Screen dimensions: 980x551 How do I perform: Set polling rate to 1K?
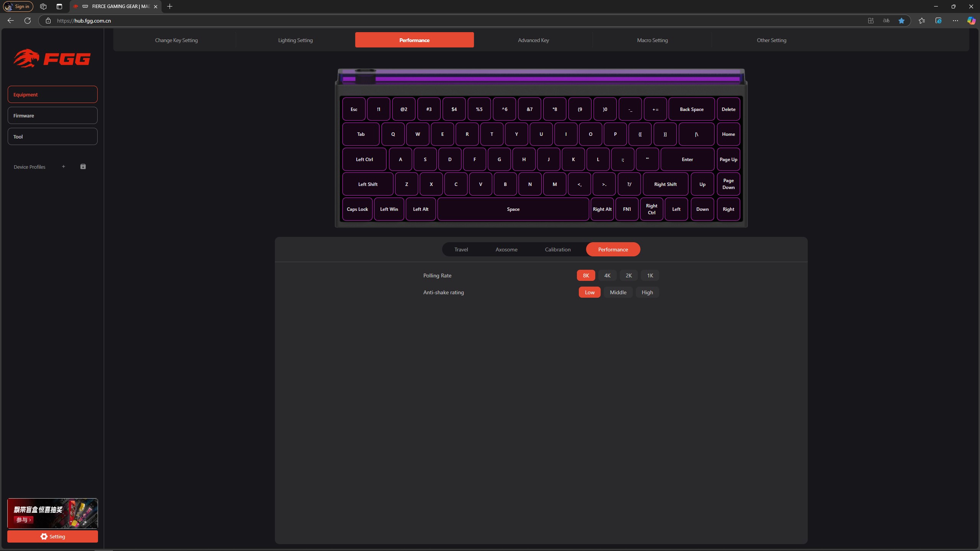(650, 275)
